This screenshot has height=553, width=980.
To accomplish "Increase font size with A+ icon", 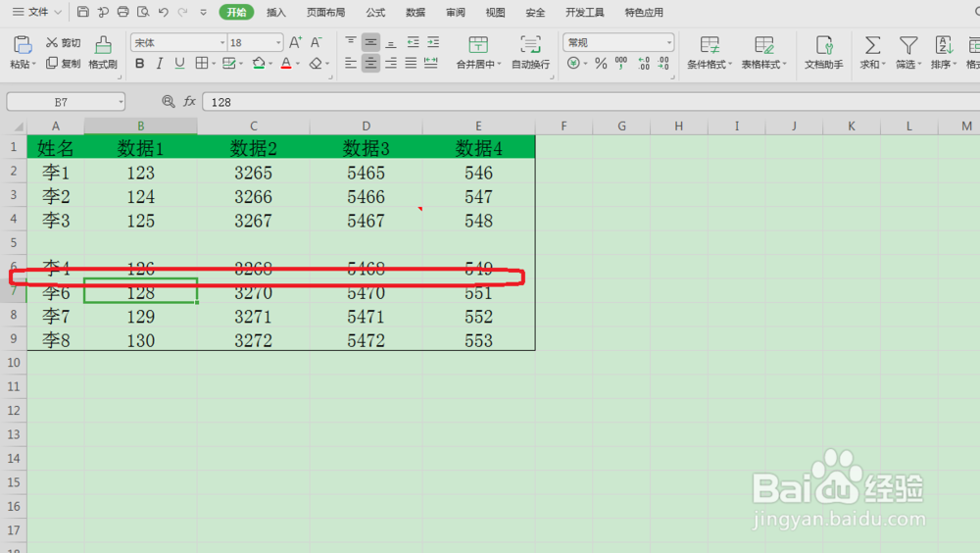I will 295,42.
